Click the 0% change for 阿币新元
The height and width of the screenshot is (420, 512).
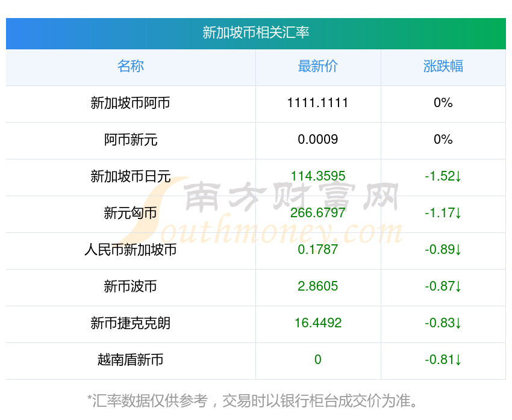coord(443,140)
